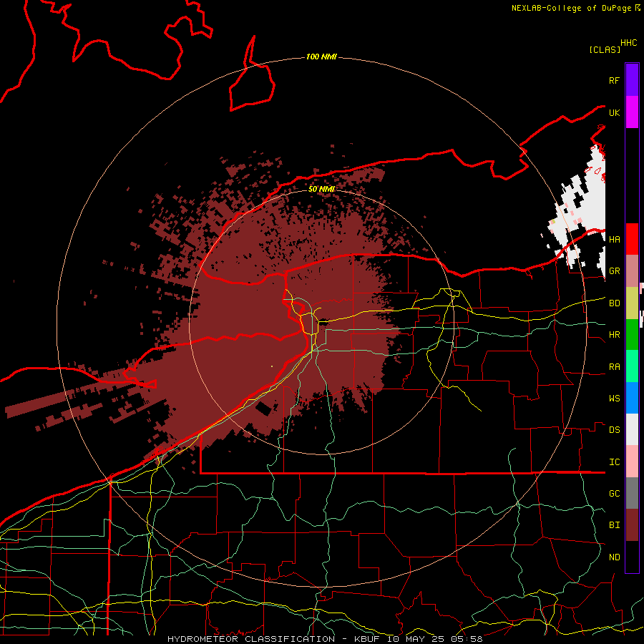Click the WS legend label
Viewport: 644px width, 644px height.
pos(614,399)
